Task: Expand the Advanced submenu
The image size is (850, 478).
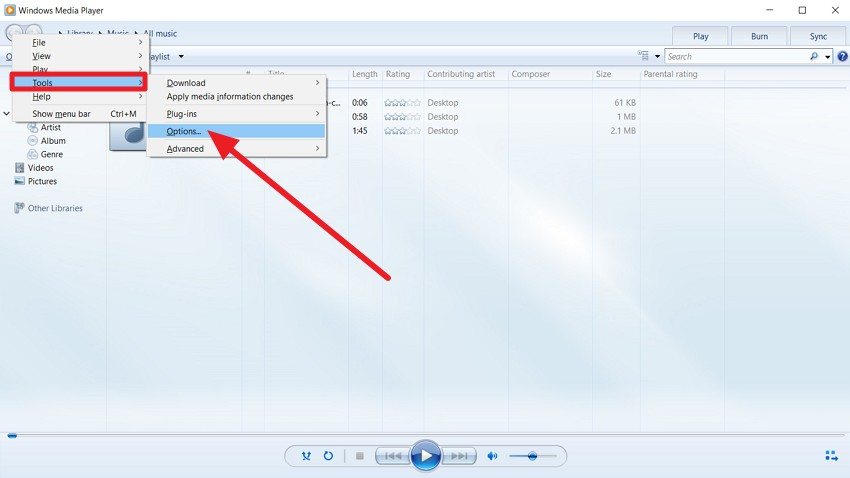Action: pos(237,148)
